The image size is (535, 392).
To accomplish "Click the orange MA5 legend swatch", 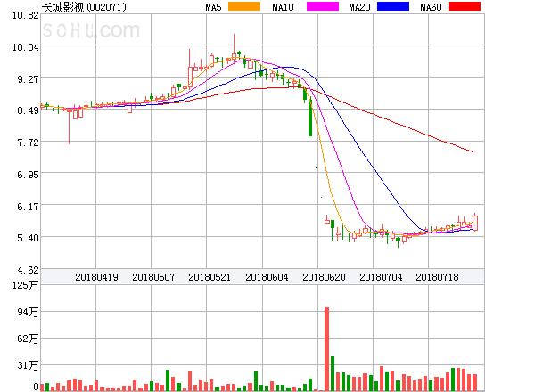I will click(244, 6).
